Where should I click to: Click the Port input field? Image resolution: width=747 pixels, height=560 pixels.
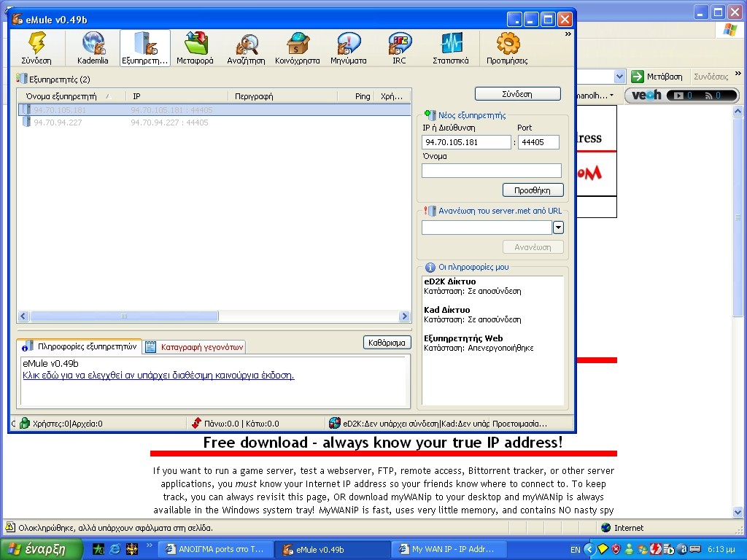point(538,142)
